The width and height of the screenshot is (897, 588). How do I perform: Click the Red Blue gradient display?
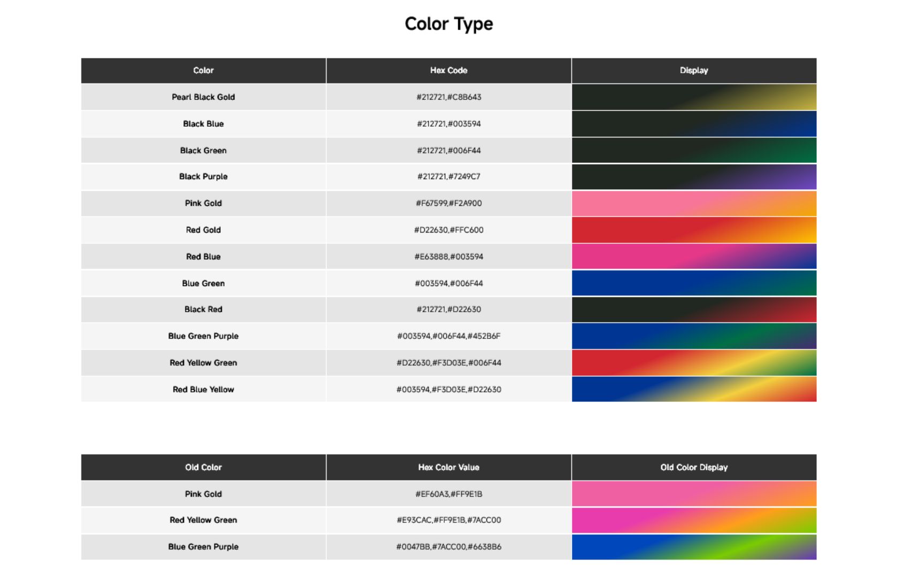coord(694,257)
